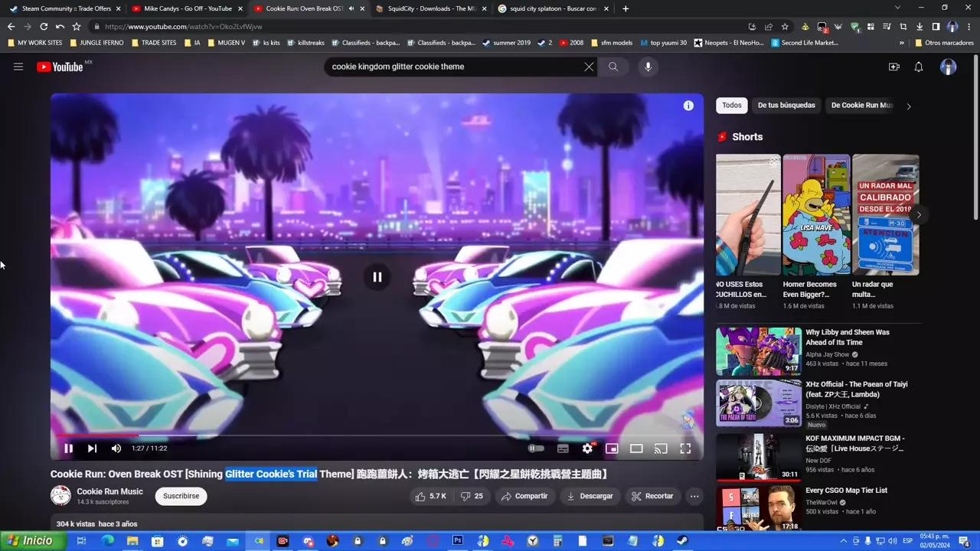Screen dimensions: 980x551
Task: Open more actions menu under video
Action: point(694,496)
